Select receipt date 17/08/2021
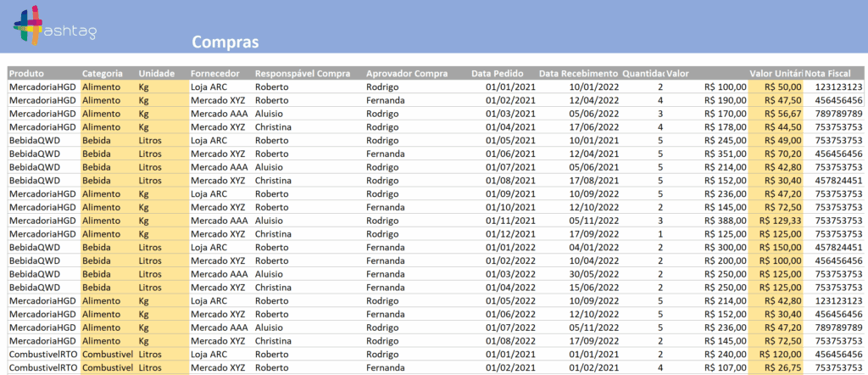Viewport: 868px width, 375px height. tap(594, 180)
